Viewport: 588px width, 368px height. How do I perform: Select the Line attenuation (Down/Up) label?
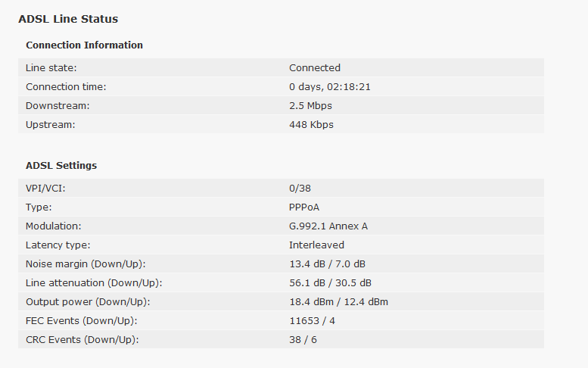[x=94, y=283]
